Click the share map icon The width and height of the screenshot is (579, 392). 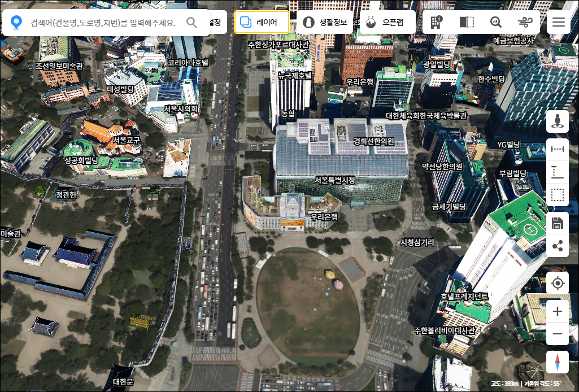(558, 246)
